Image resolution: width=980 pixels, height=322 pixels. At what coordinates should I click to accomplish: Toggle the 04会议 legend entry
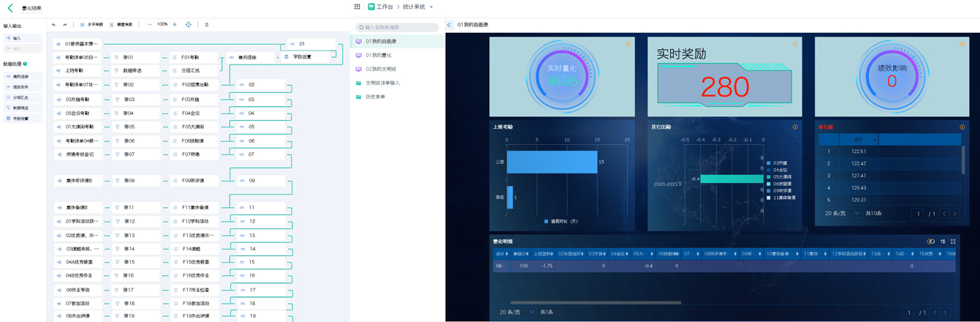click(777, 170)
